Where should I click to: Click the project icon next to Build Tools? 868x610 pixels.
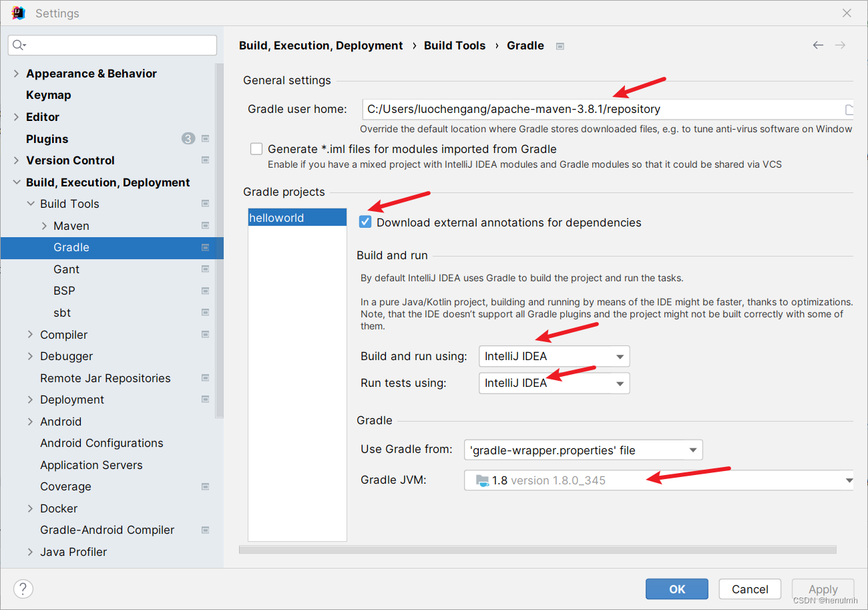tap(205, 204)
